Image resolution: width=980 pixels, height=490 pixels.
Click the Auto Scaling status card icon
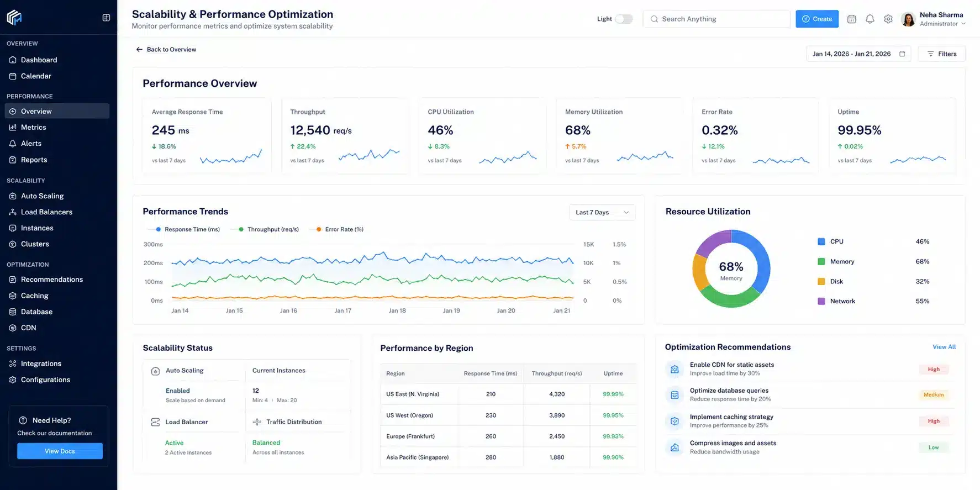155,371
